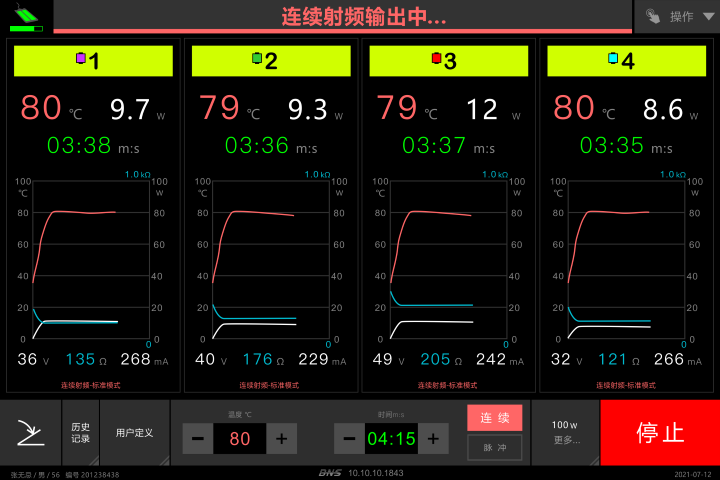Stop output with the red 停止 button

point(660,433)
